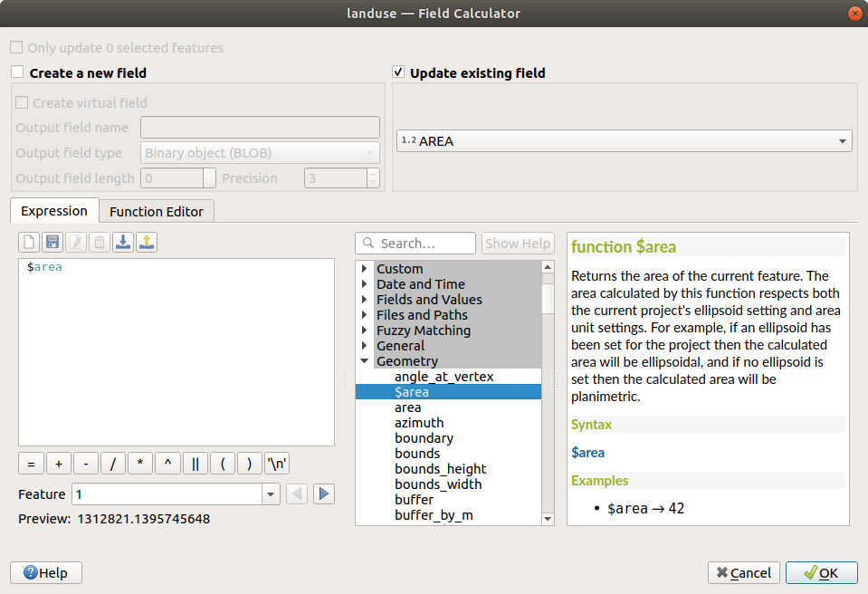Screen dimensions: 868x594
Task: Save the expression using the floppy disk icon
Action: pos(52,242)
